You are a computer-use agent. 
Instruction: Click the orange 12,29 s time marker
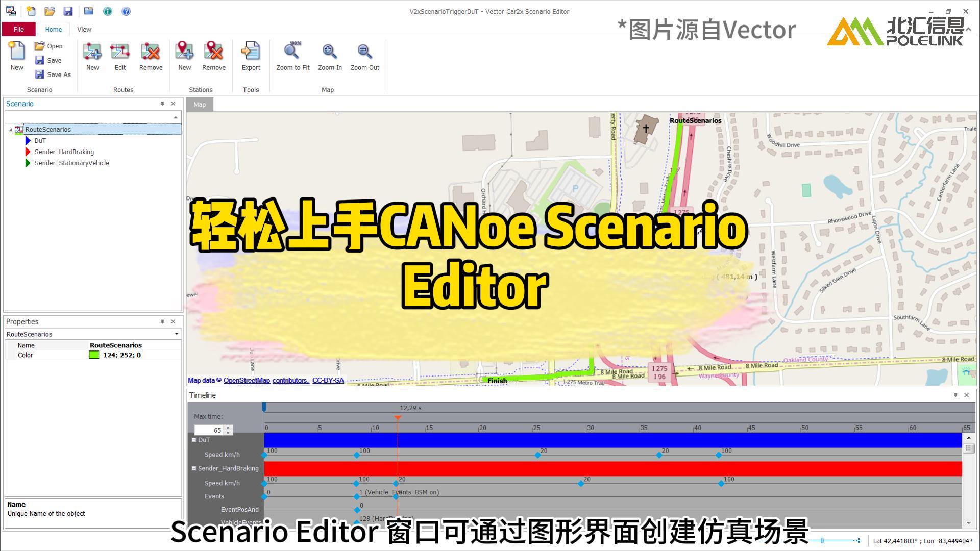click(398, 417)
